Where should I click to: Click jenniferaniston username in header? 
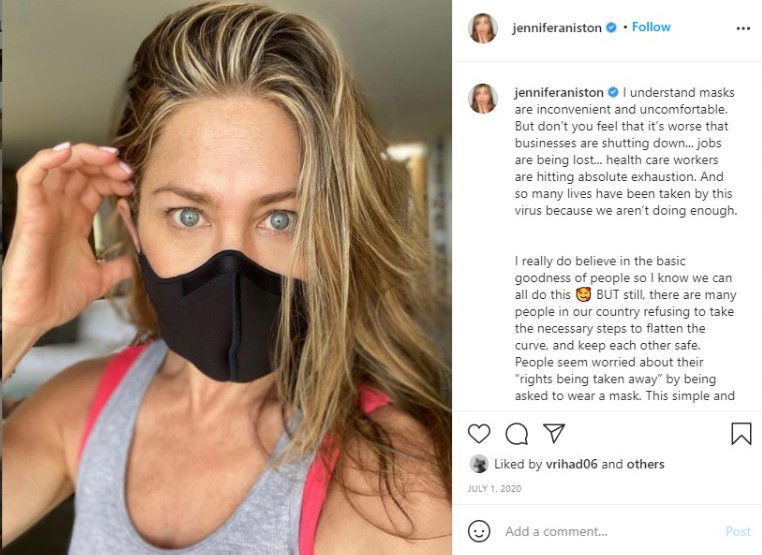coord(557,28)
